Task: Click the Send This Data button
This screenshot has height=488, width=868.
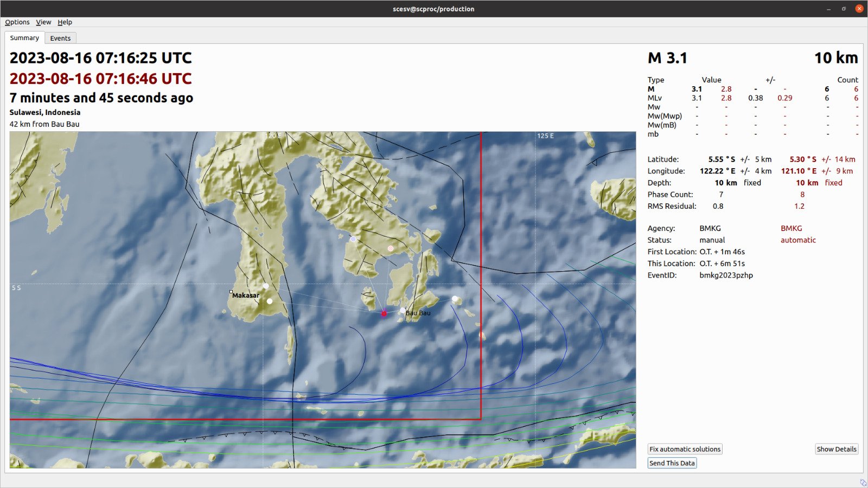Action: pyautogui.click(x=672, y=463)
